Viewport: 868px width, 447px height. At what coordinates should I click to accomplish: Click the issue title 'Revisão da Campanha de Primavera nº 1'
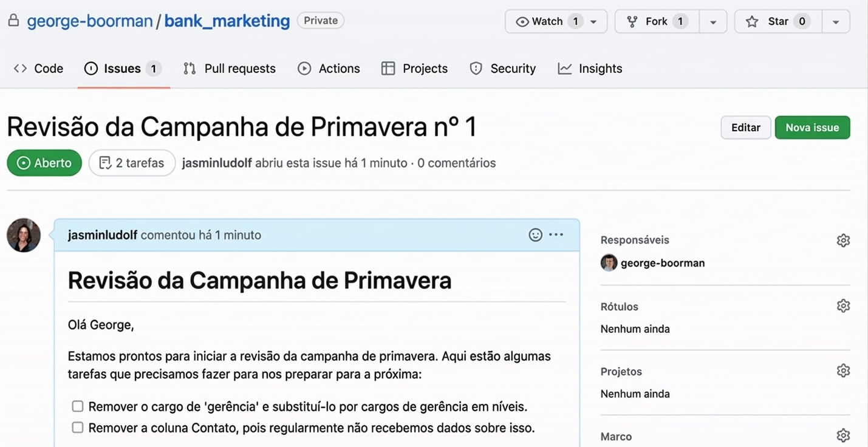click(242, 127)
